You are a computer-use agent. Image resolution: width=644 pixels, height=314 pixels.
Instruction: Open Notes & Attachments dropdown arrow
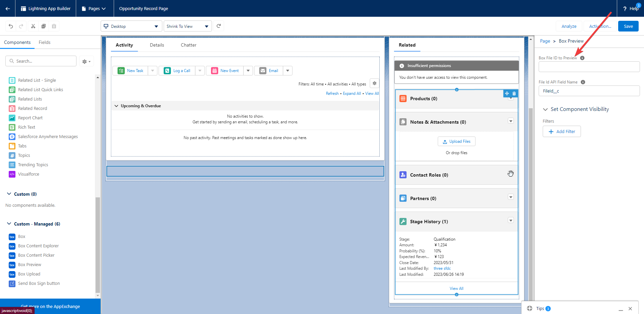tap(511, 121)
